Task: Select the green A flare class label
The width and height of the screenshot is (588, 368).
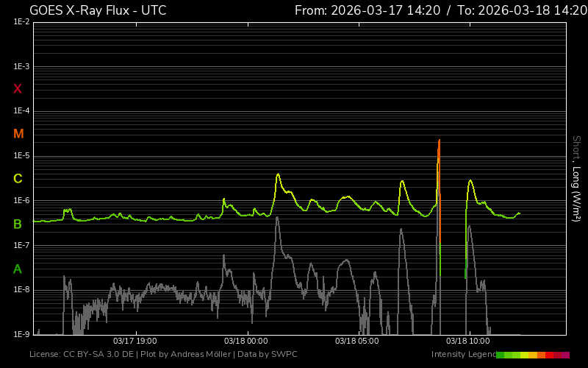Action: pos(18,269)
